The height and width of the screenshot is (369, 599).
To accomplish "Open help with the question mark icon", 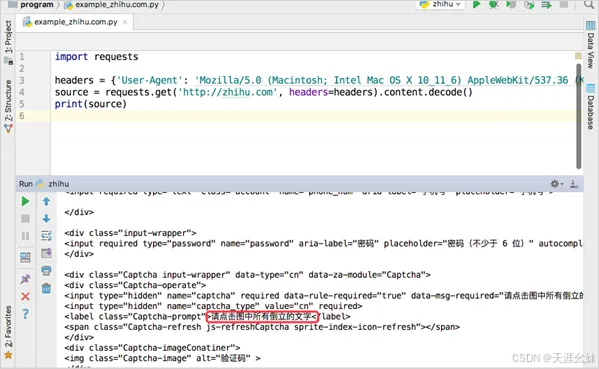I will (25, 314).
